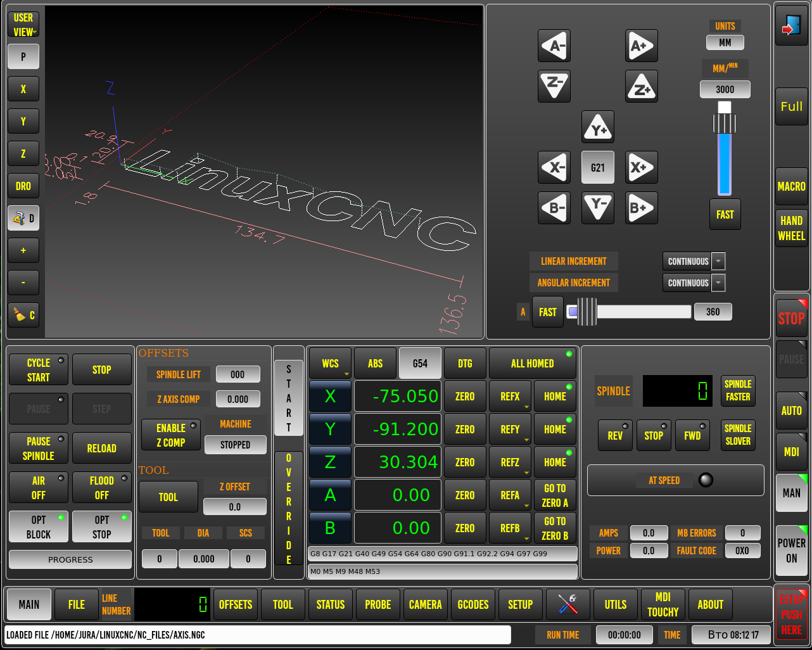Open the REFB options
This screenshot has width=812, height=650.
[x=511, y=528]
